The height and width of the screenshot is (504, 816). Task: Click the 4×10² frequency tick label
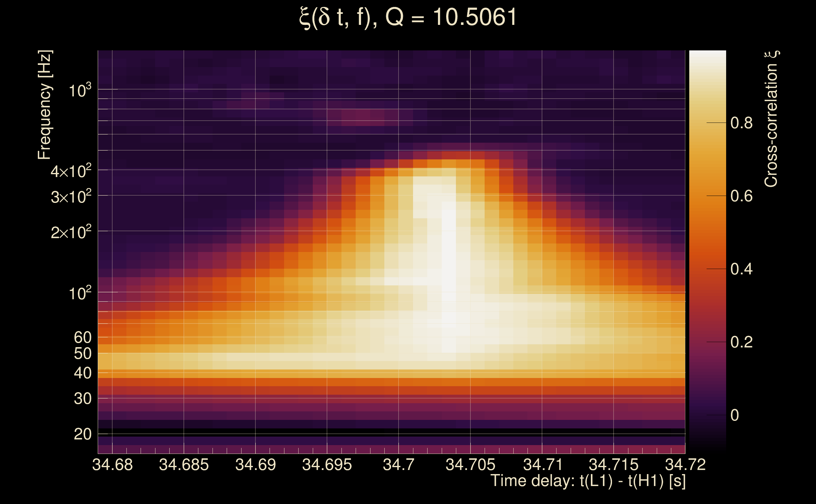pos(71,171)
